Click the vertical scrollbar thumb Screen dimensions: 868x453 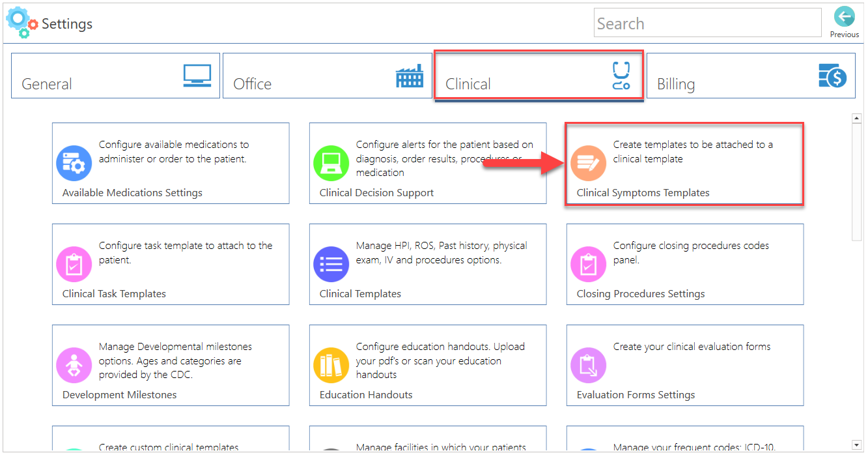(x=857, y=183)
